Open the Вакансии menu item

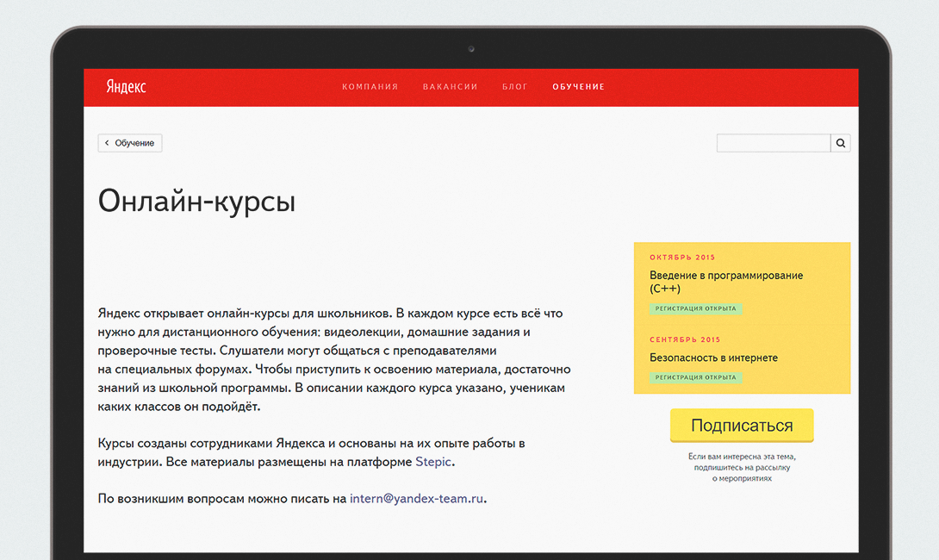(451, 87)
